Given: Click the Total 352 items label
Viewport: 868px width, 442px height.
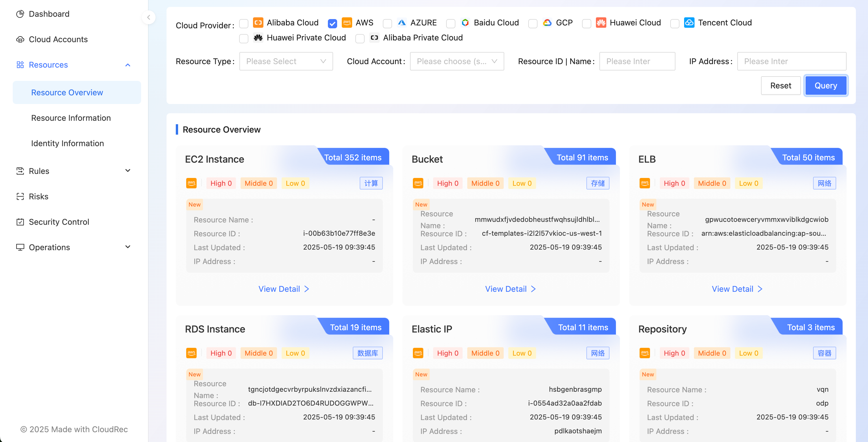Looking at the screenshot, I should pyautogui.click(x=353, y=157).
